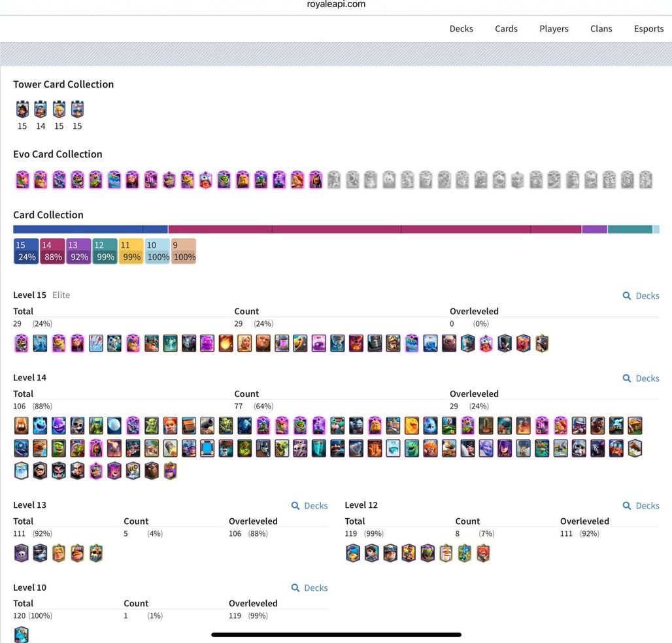Open Decks in the top navigation
672x643 pixels.
461,29
